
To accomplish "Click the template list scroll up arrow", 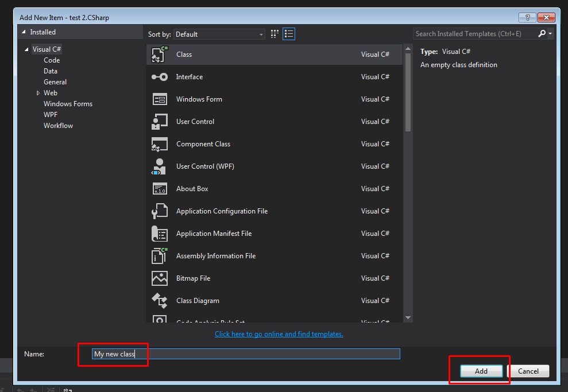I will 408,49.
